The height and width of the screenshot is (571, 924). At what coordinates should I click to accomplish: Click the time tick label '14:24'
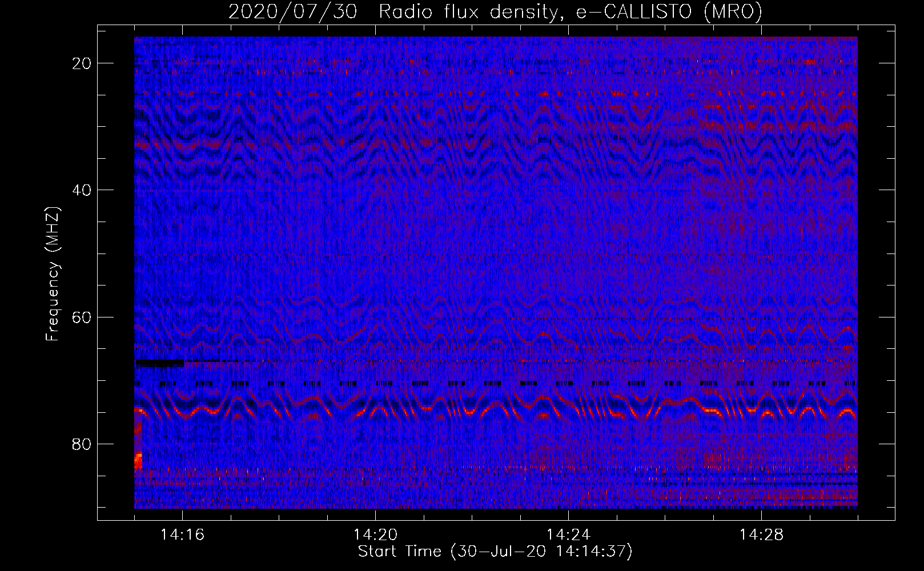[x=568, y=534]
